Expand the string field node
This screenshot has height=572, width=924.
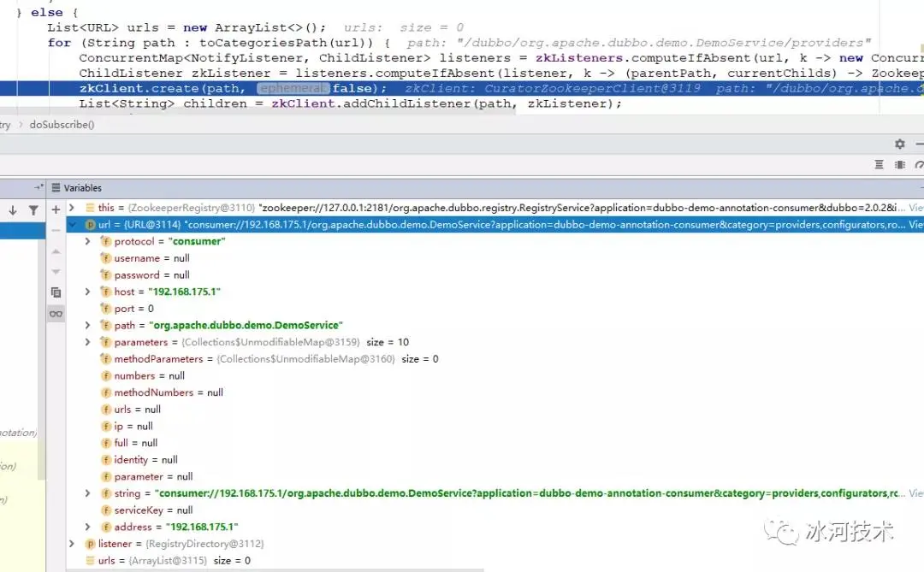coord(87,493)
